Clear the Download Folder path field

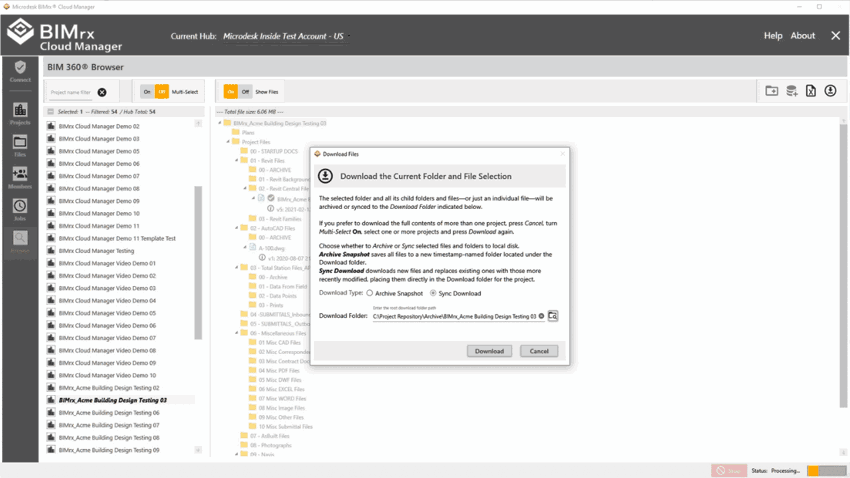[x=541, y=316]
